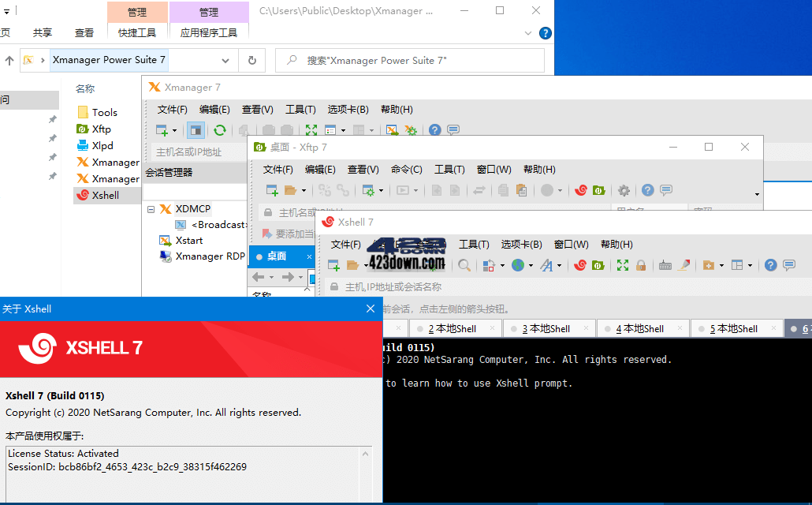Select Xshell in the folder file list
Image resolution: width=812 pixels, height=505 pixels.
[107, 195]
